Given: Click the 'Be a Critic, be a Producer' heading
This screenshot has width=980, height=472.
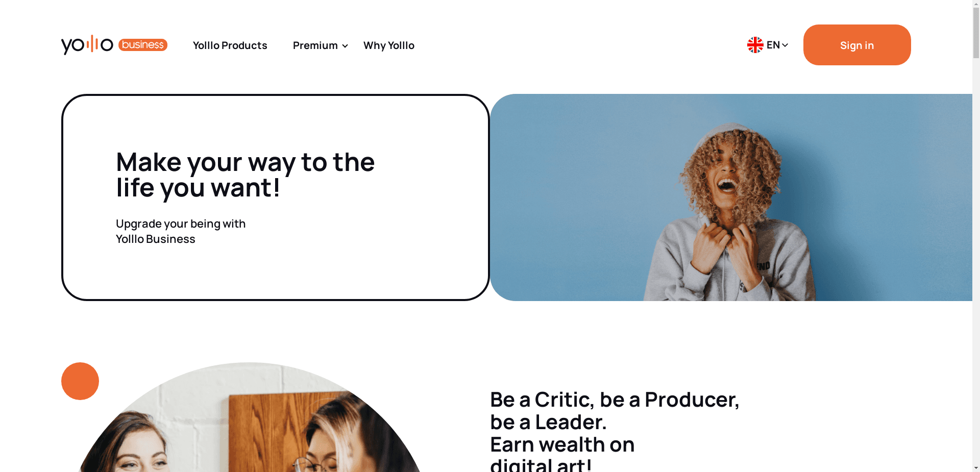Looking at the screenshot, I should [615, 410].
